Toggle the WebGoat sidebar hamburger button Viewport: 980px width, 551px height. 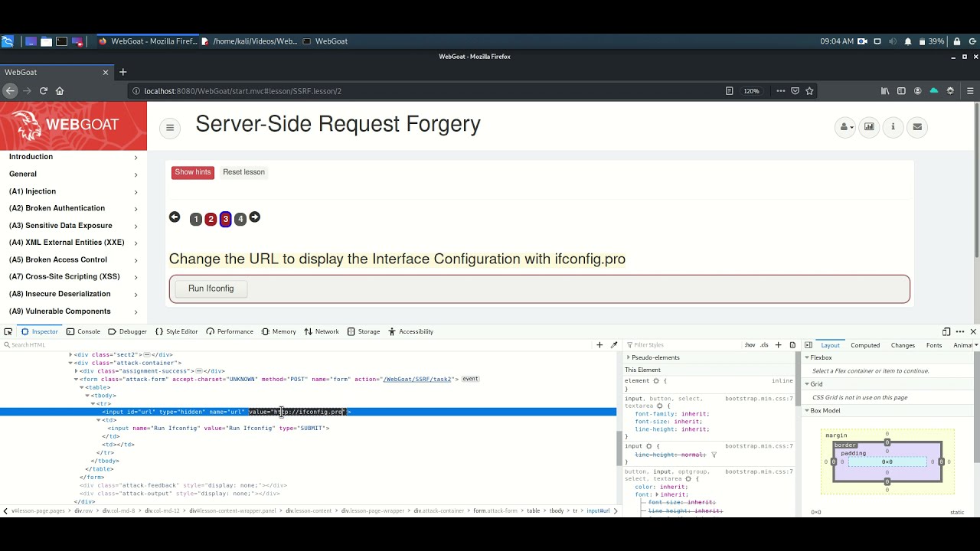click(170, 128)
